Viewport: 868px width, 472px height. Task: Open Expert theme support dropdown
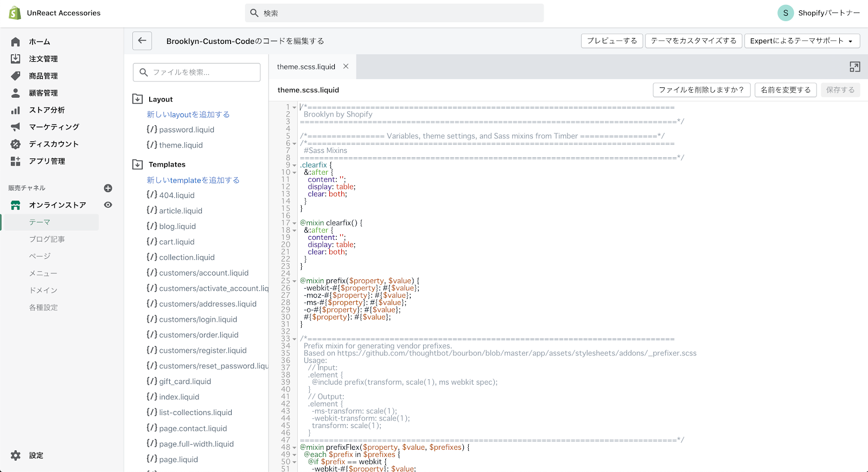(801, 41)
